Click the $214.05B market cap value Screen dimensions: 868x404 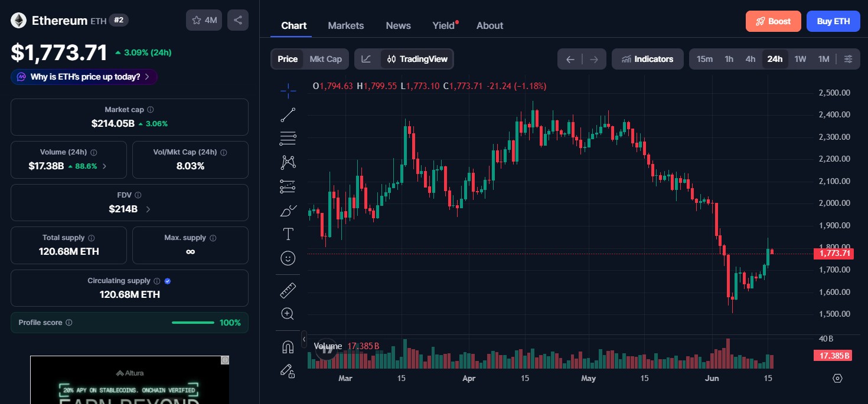click(113, 123)
